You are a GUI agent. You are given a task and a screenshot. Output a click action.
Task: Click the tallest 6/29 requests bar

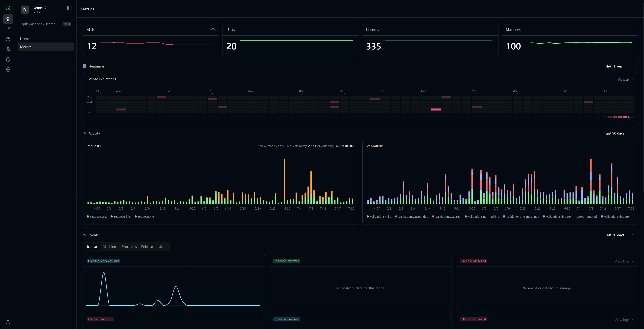point(284,181)
